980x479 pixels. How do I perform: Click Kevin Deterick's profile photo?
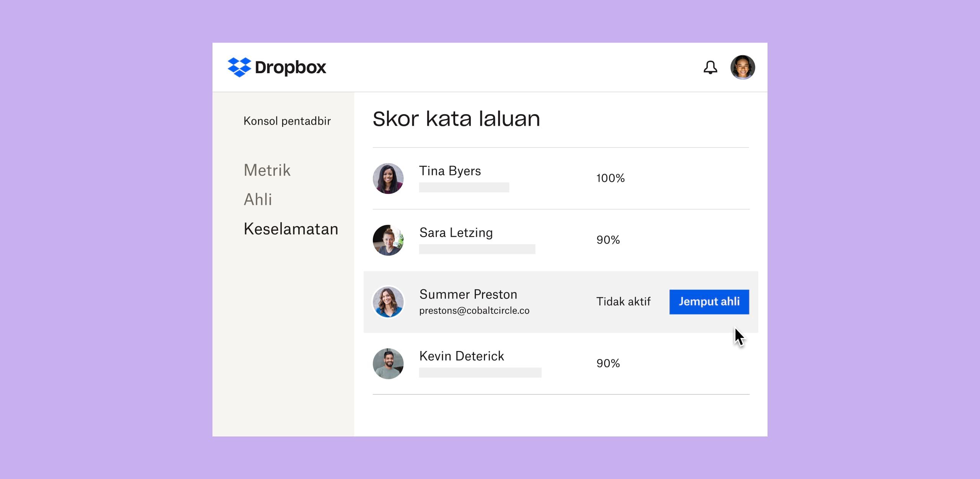(x=388, y=364)
